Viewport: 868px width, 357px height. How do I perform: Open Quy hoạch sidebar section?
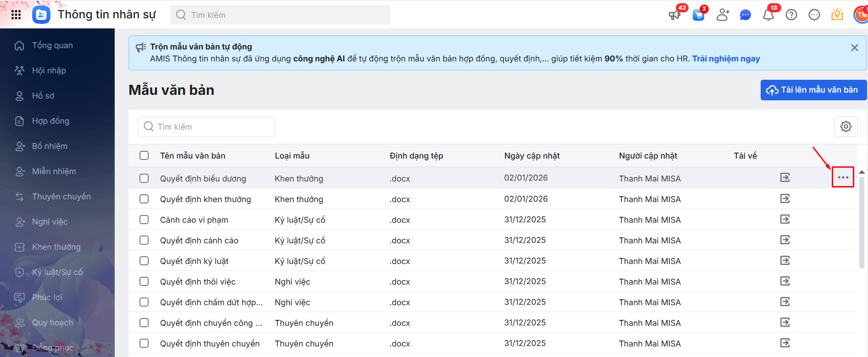click(57, 323)
